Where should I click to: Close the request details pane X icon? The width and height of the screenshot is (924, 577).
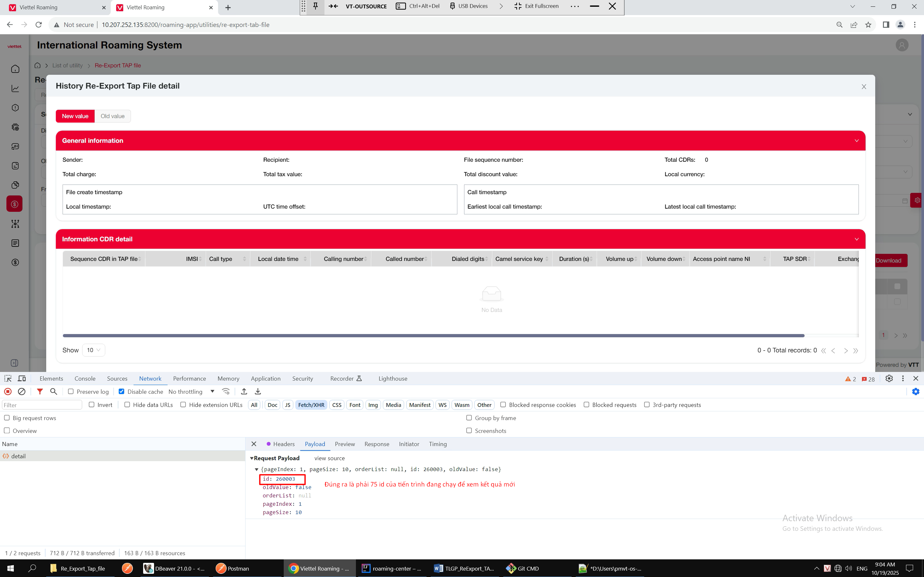tap(254, 444)
